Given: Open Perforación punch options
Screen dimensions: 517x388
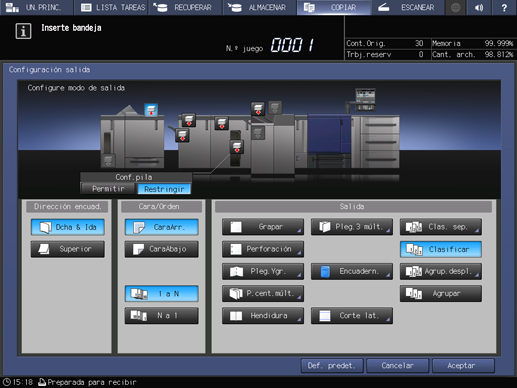Looking at the screenshot, I should point(263,249).
